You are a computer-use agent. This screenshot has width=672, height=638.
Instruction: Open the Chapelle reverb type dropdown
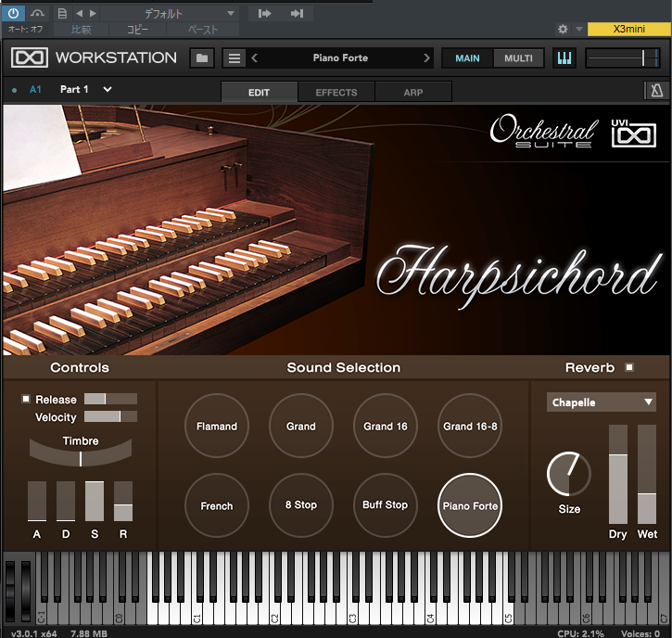pyautogui.click(x=602, y=402)
